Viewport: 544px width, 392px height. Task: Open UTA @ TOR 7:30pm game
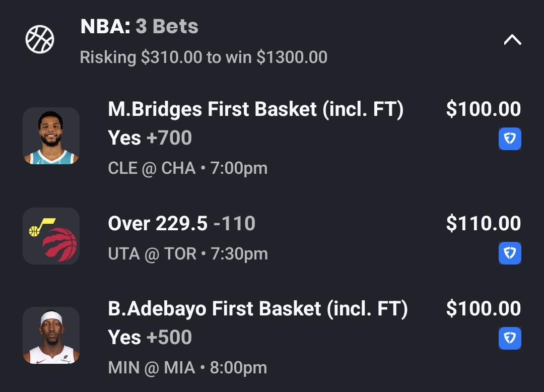pyautogui.click(x=188, y=253)
